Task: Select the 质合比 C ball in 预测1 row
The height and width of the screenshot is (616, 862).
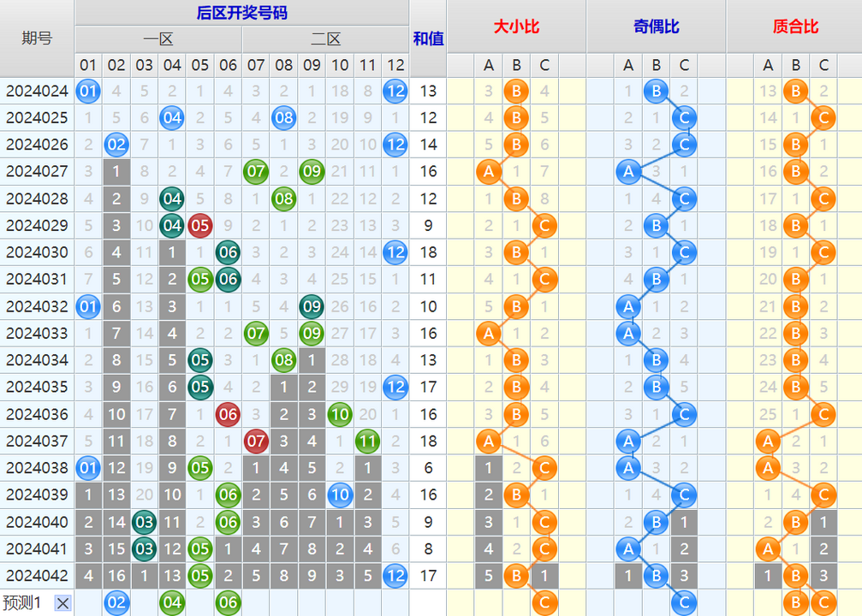Action: (x=824, y=603)
